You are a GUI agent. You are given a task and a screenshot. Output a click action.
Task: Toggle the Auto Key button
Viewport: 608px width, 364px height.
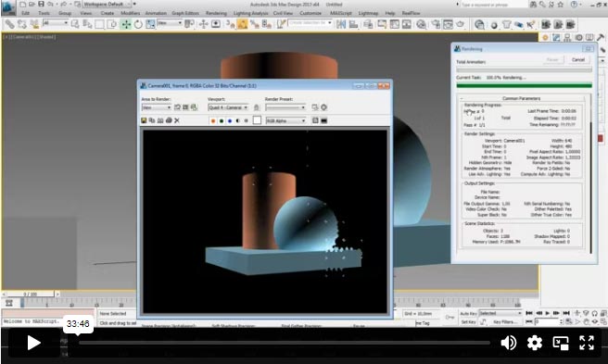(x=468, y=313)
